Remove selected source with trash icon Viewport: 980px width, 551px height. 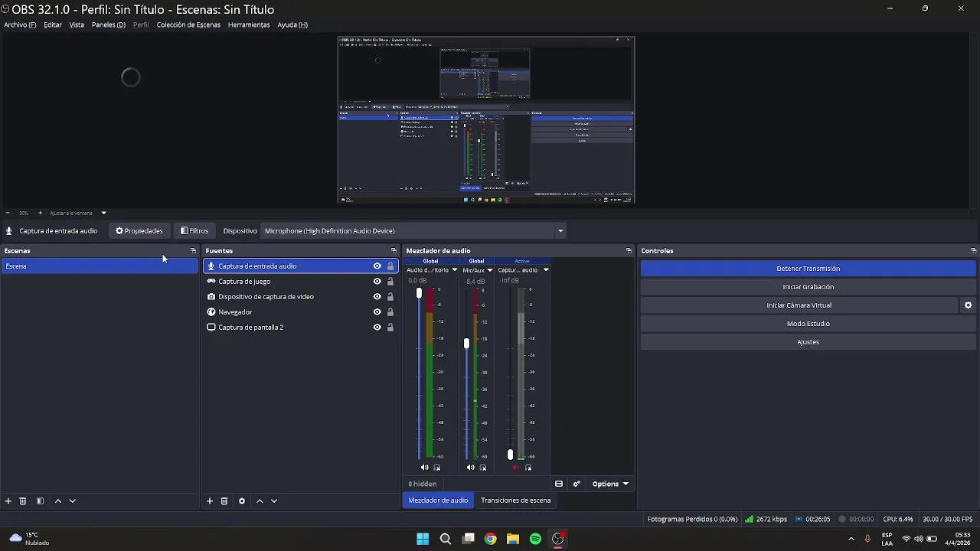(x=224, y=501)
